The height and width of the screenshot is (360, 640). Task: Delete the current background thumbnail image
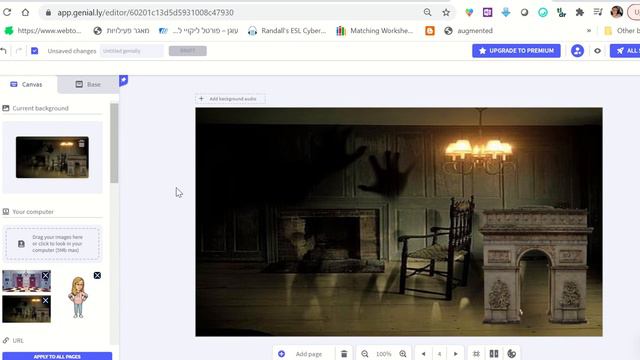(x=81, y=144)
